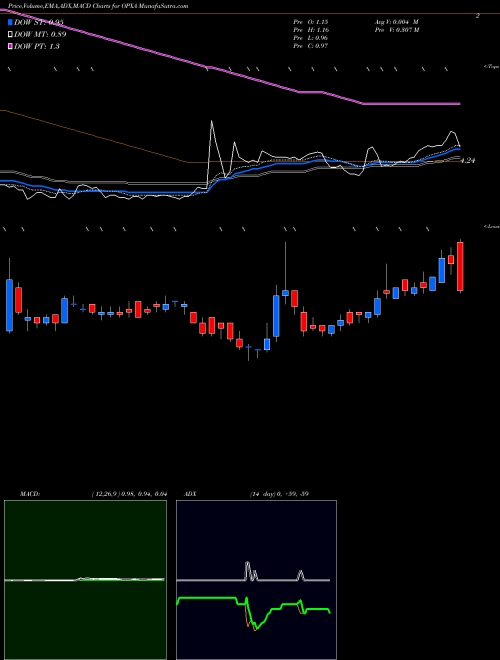Click the first large blue candlestick
The height and width of the screenshot is (660, 500).
click(x=9, y=305)
